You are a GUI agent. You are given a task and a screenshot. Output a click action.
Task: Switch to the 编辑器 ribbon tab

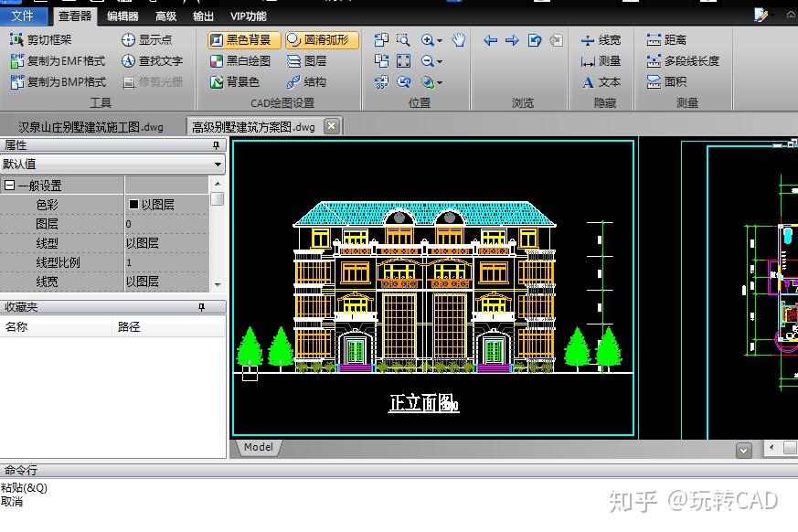point(122,16)
